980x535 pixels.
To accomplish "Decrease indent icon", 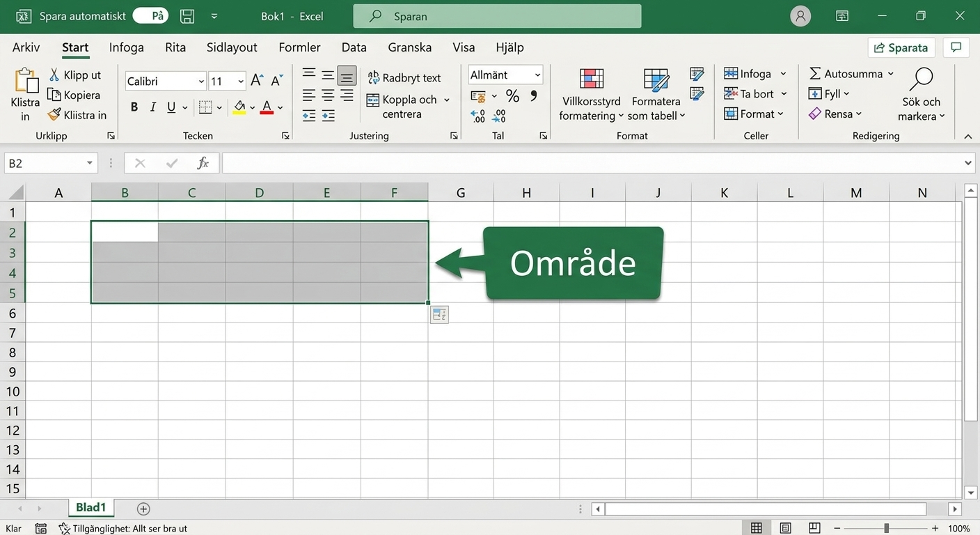I will (x=309, y=116).
